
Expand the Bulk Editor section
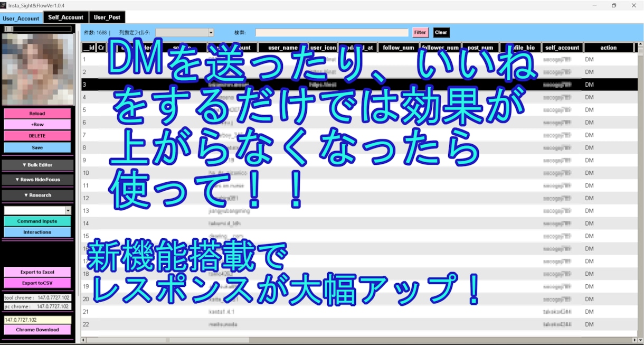[37, 165]
